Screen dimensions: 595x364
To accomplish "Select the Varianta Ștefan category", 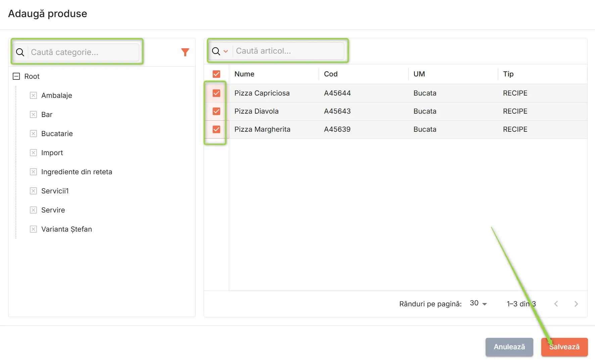I will coord(66,229).
